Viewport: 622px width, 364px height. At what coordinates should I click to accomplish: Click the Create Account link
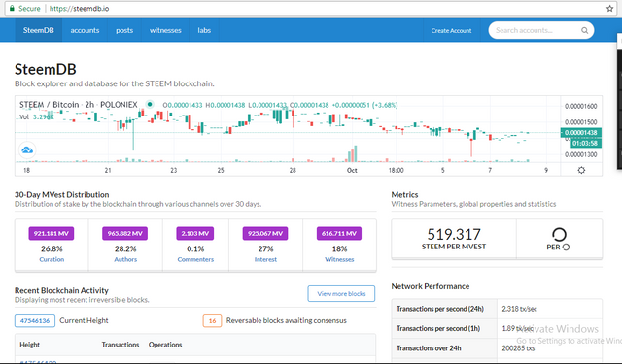tap(451, 30)
